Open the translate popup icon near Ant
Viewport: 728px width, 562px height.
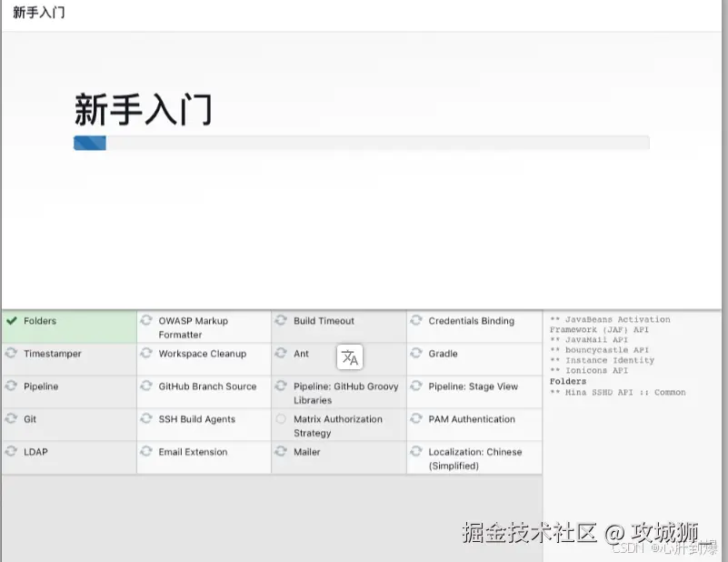[x=350, y=356]
